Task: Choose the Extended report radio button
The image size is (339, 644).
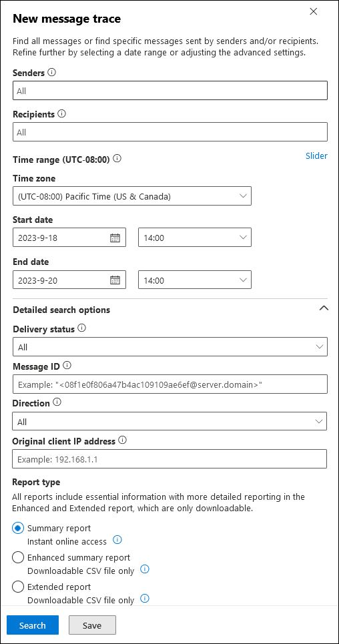Action: tap(18, 587)
